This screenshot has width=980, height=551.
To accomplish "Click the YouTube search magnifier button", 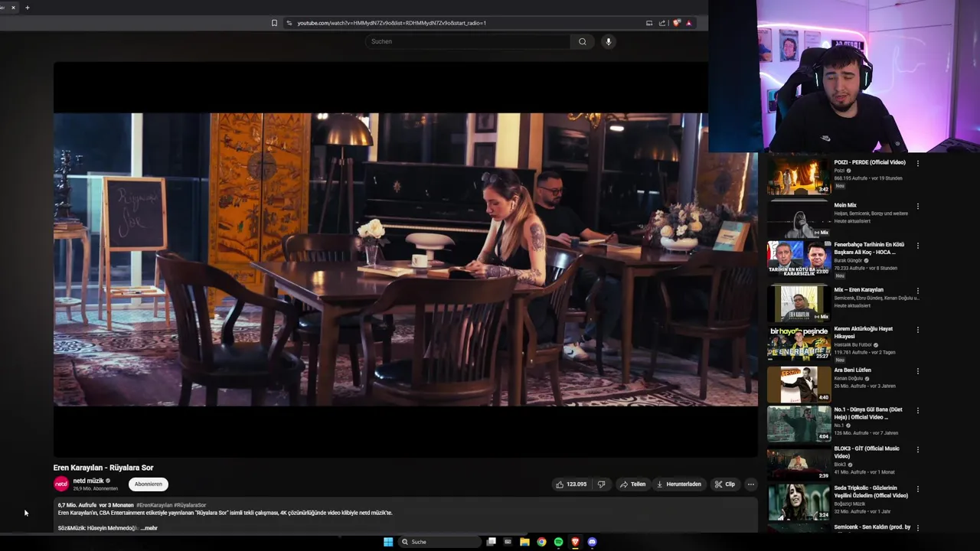I will pos(582,41).
